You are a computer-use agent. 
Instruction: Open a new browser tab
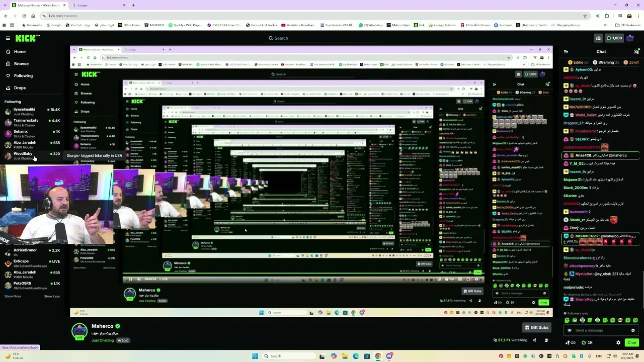133,5
